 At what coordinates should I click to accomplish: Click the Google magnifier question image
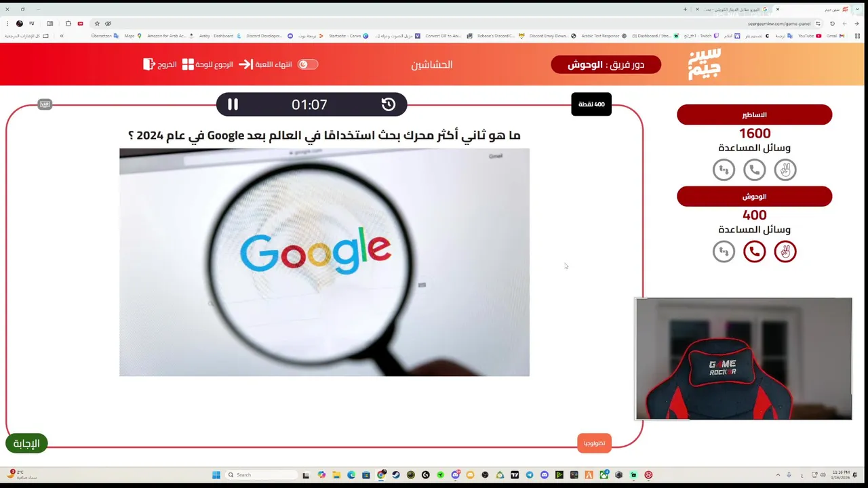pyautogui.click(x=324, y=262)
